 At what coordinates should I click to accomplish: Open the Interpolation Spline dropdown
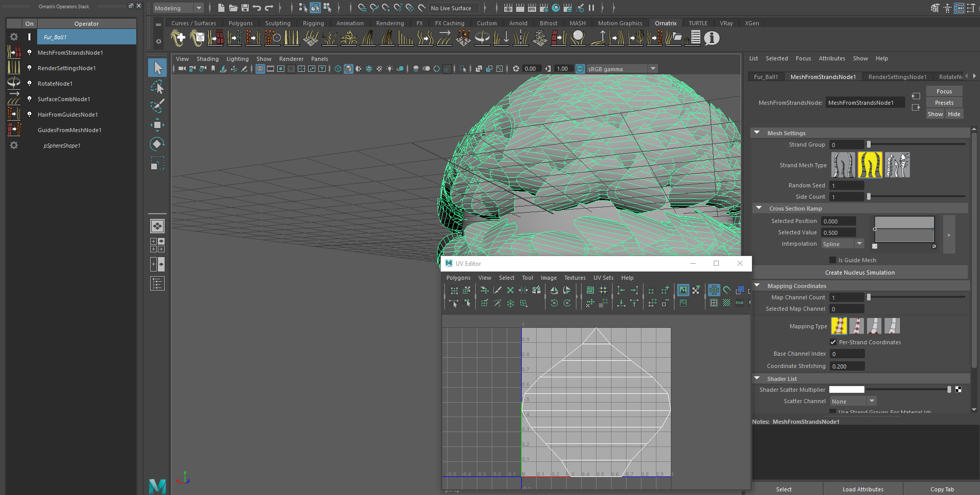tap(842, 244)
